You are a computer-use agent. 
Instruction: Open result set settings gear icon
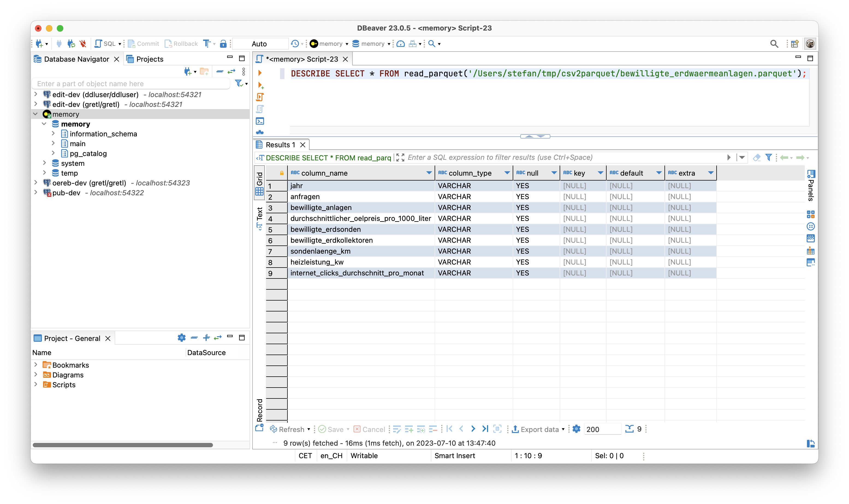tap(577, 429)
